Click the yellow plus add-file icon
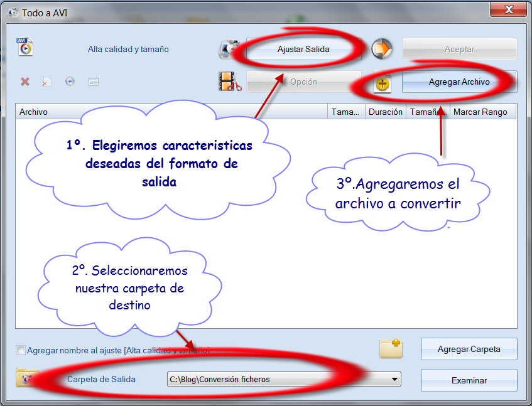This screenshot has height=406, width=532. tap(382, 83)
